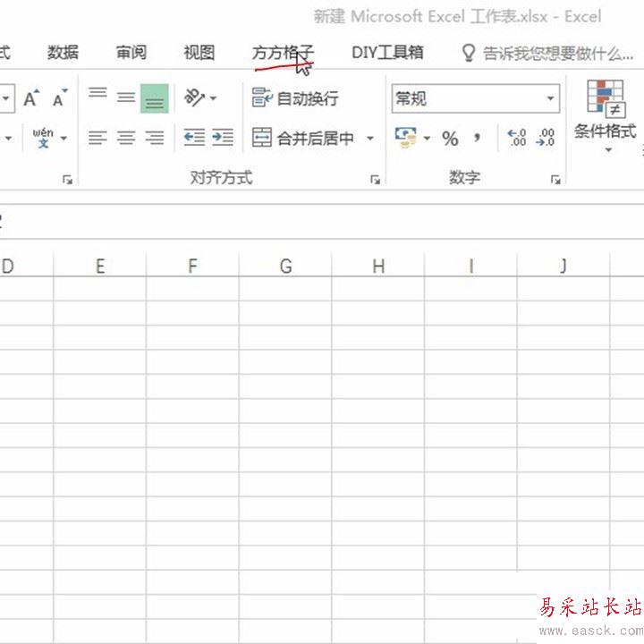Open the 方方格子 tab

click(283, 53)
